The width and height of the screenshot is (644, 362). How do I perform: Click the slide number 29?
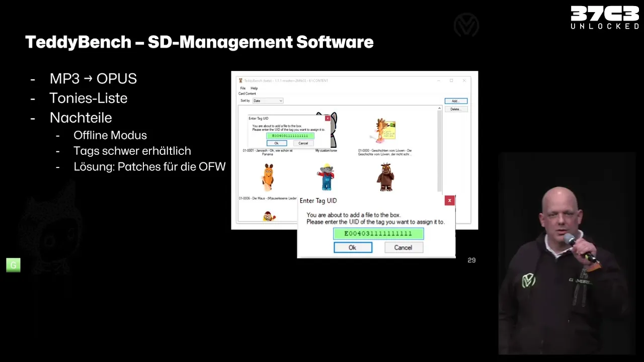471,260
